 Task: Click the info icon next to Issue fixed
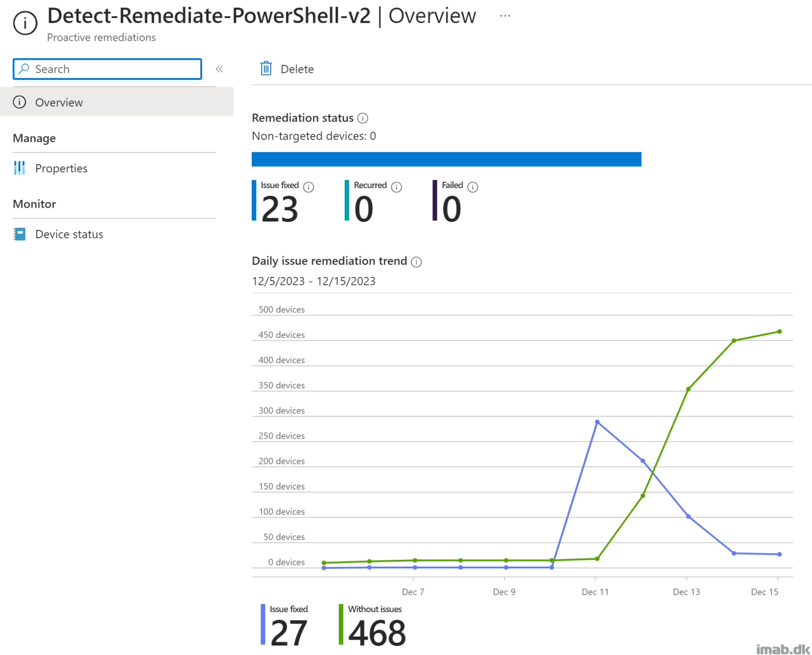pos(309,187)
